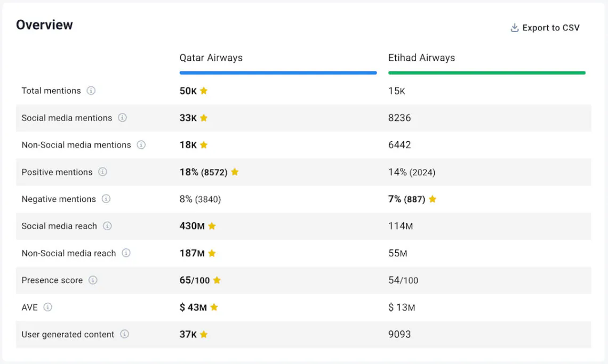This screenshot has height=364, width=608.
Task: Click Qatar's 37K user generated content value
Action: click(x=188, y=334)
